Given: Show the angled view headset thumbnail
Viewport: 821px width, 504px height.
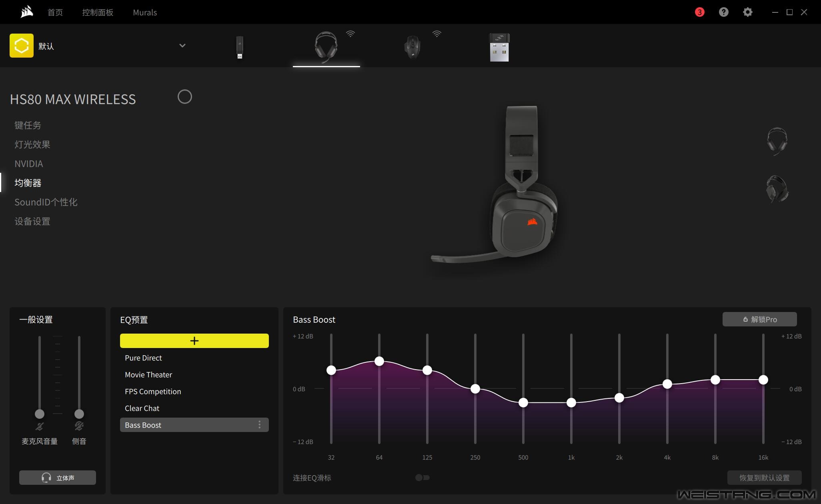Looking at the screenshot, I should (777, 189).
